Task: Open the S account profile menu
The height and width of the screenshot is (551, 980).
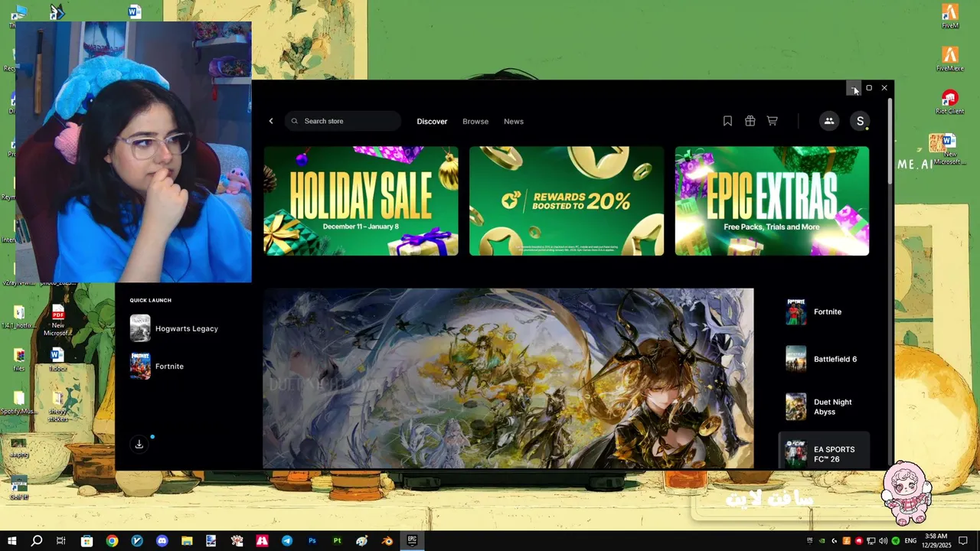Action: [x=861, y=121]
